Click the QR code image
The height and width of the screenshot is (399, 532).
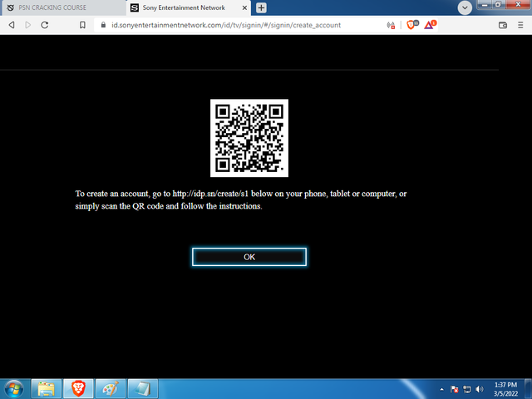[249, 138]
